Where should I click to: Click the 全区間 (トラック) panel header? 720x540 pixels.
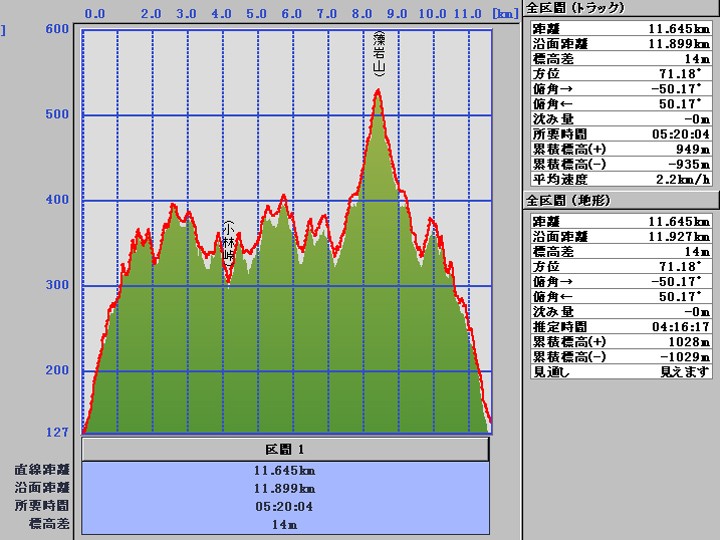[575, 8]
